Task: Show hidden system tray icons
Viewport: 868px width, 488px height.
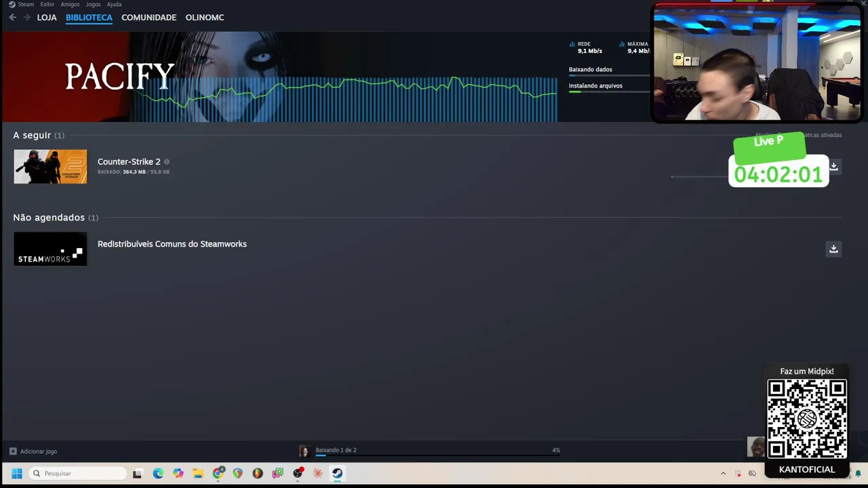Action: tap(723, 473)
